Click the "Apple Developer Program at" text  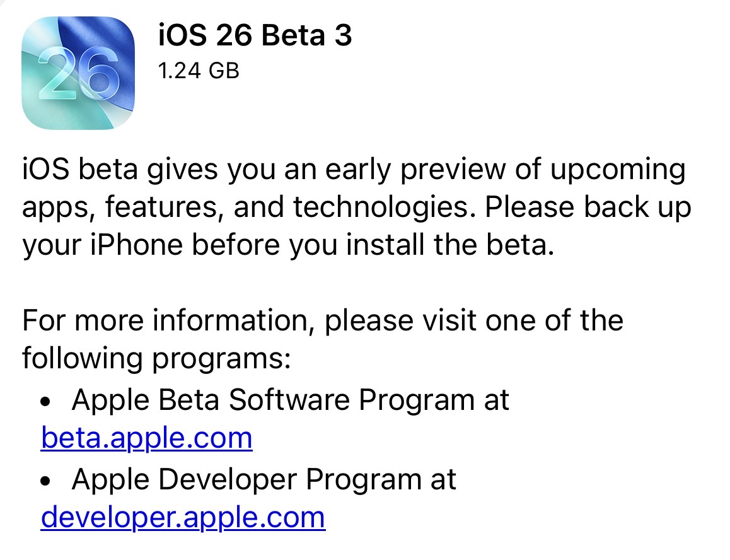coord(264,480)
